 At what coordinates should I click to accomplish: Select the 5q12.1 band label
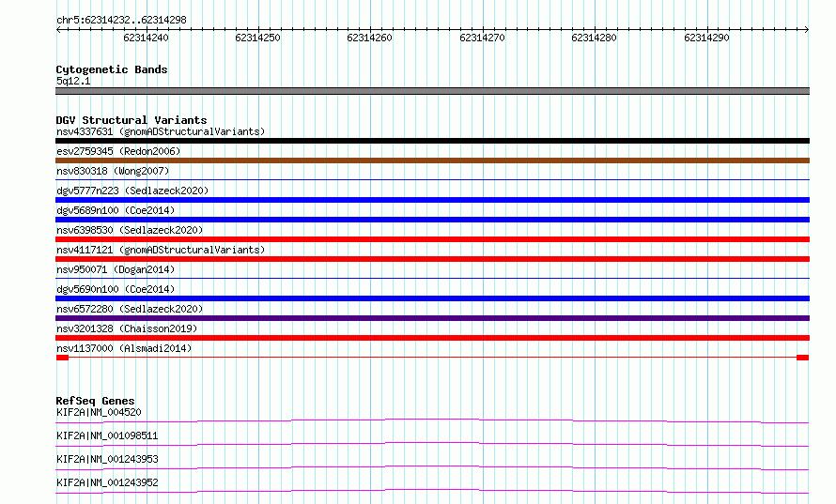[73, 81]
